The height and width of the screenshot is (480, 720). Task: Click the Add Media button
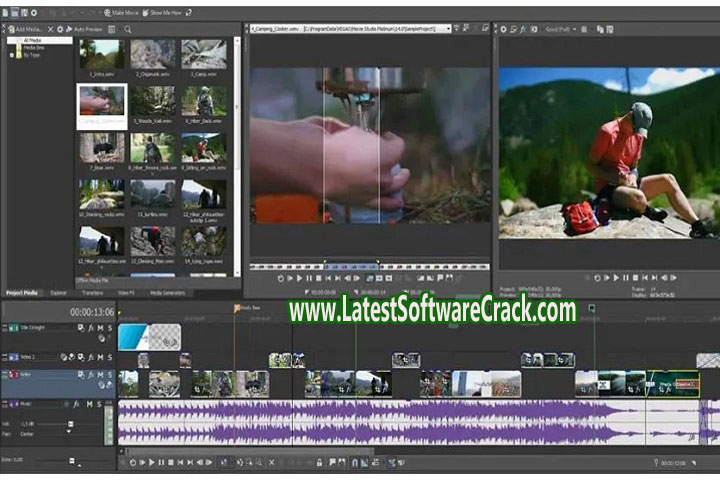click(28, 29)
